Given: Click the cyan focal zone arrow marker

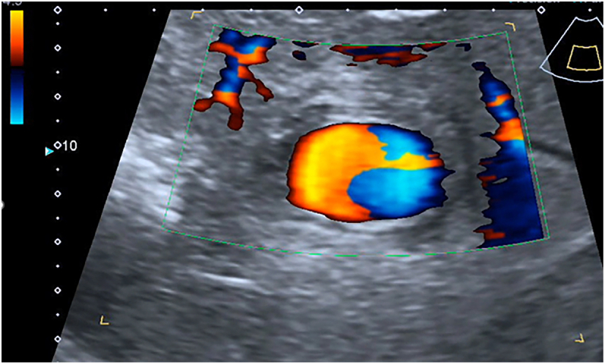Looking at the screenshot, I should [x=49, y=152].
